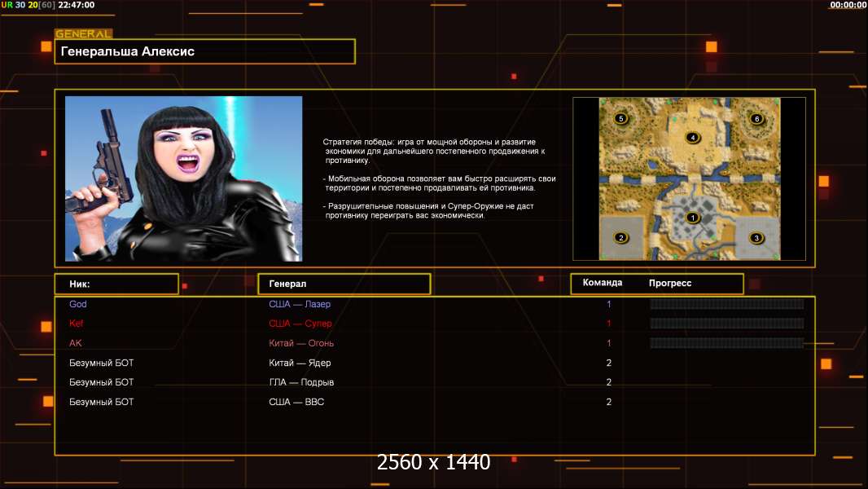Select start position 5 on the minimap

(x=621, y=119)
